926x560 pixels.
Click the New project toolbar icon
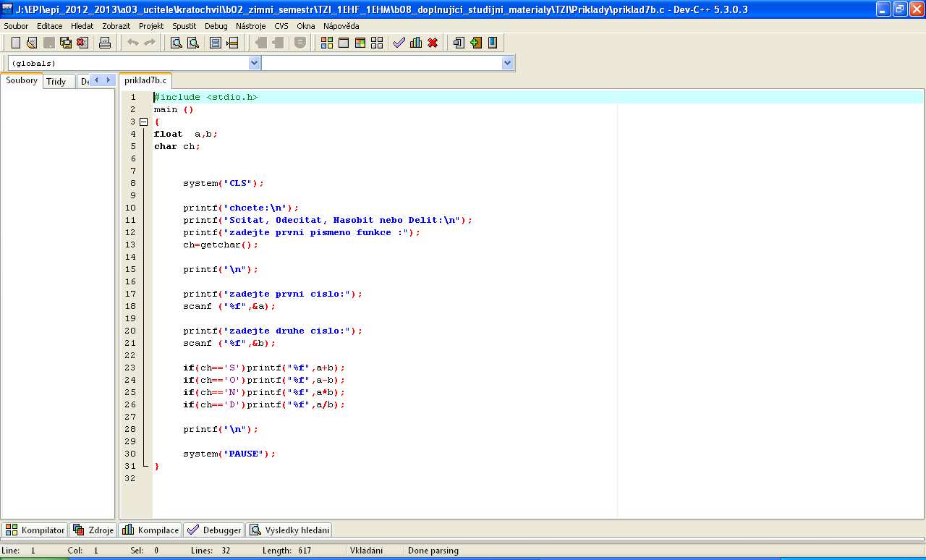coord(459,43)
